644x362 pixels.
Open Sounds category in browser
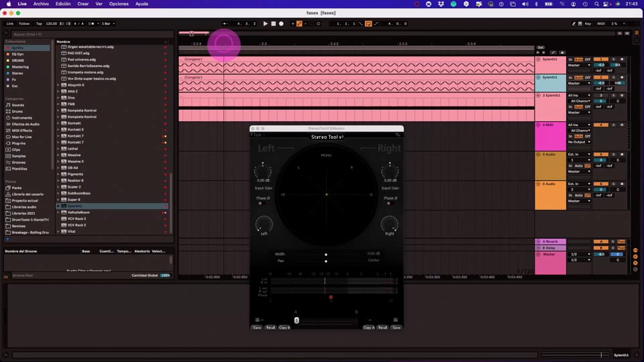tap(17, 105)
